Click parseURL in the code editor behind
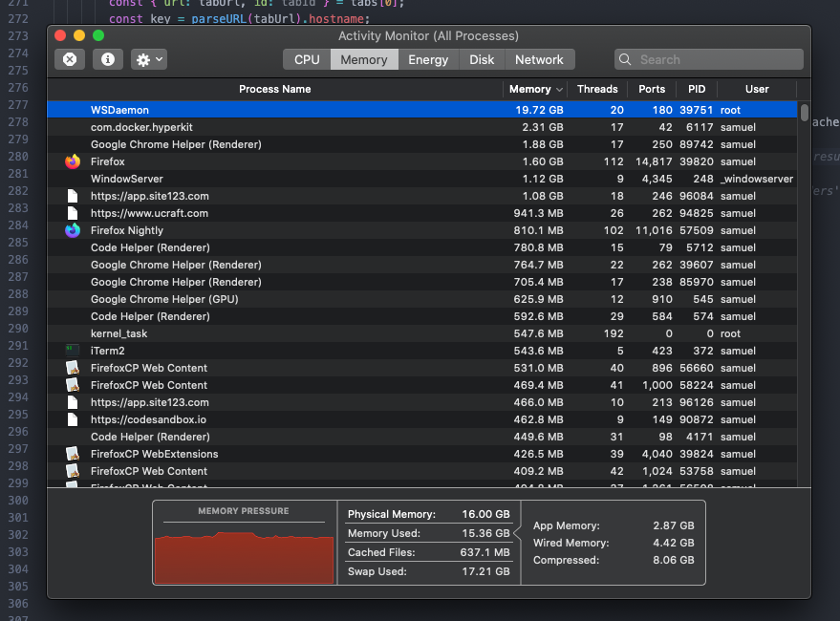The image size is (840, 621). pos(220,19)
